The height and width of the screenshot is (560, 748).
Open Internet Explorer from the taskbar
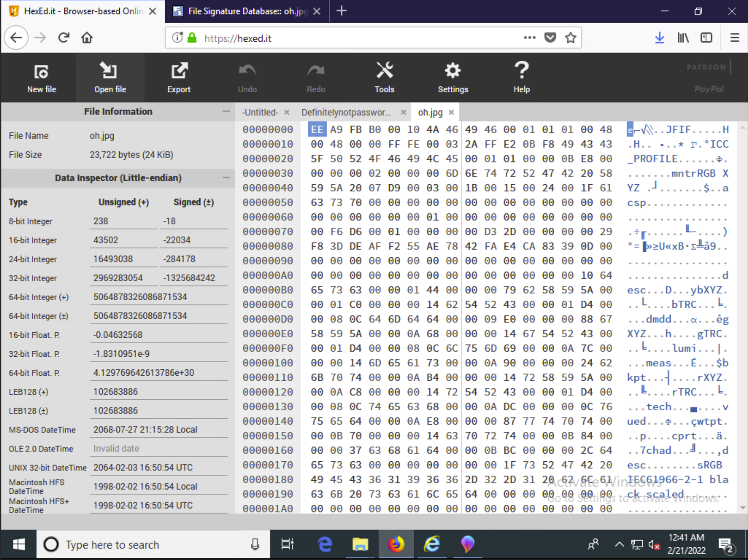[x=432, y=544]
